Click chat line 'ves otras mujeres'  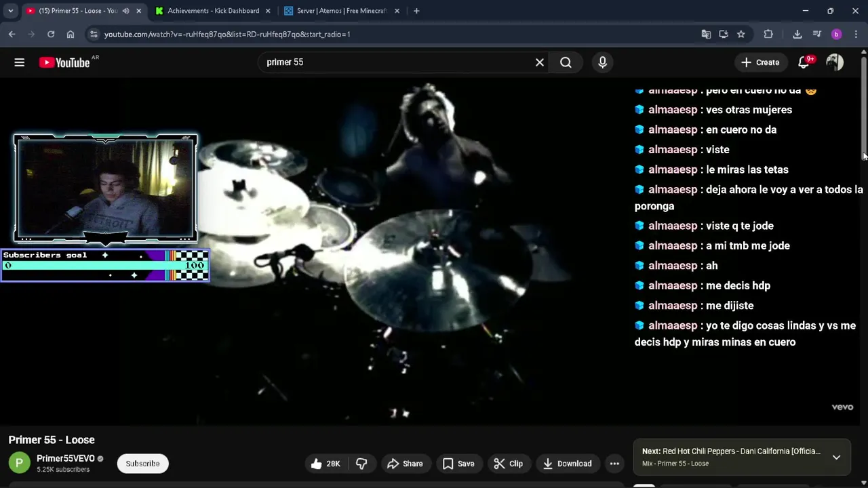[x=749, y=110]
